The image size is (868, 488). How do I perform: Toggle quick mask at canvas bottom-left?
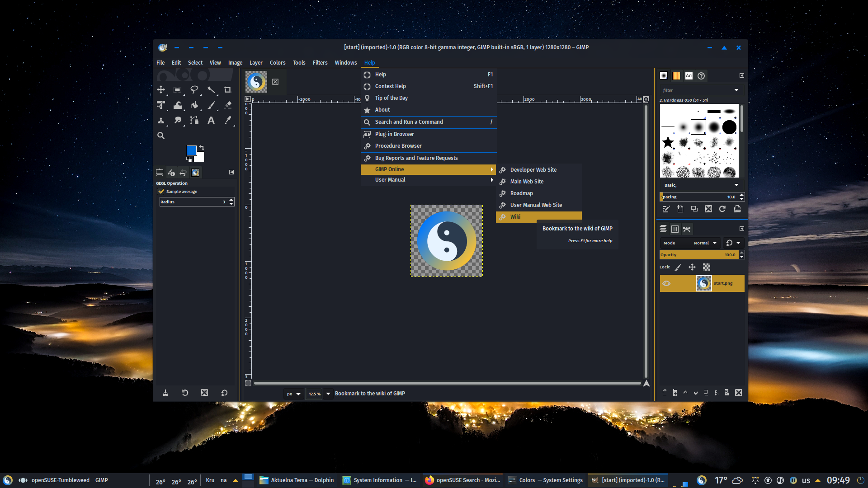coord(248,383)
